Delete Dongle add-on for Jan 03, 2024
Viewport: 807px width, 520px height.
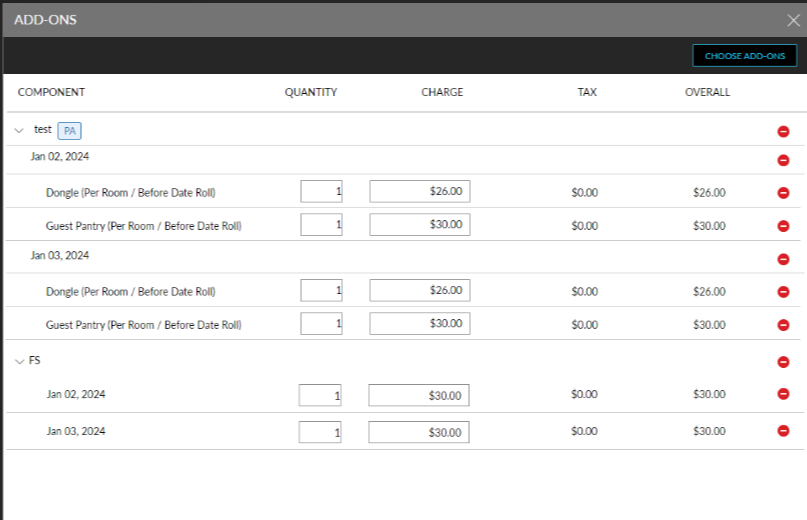(783, 292)
